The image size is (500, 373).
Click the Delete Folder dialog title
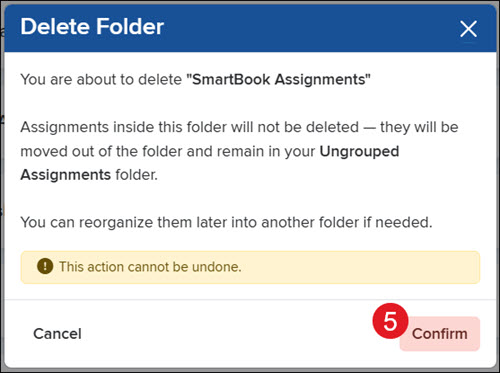point(92,27)
